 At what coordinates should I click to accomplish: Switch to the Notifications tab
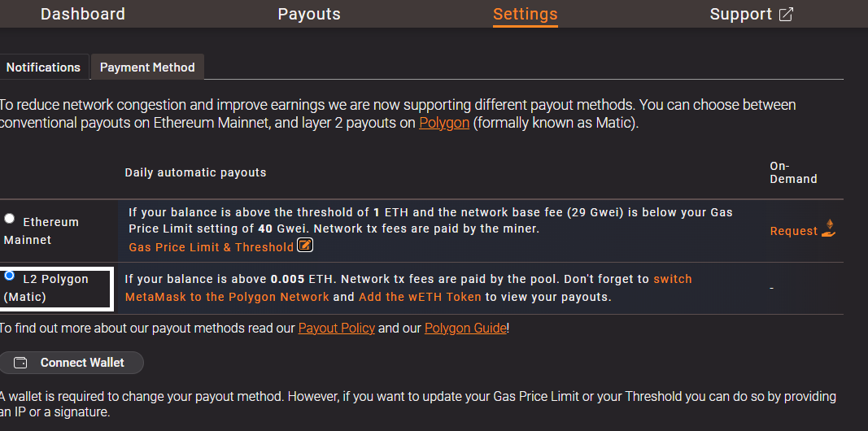(43, 67)
